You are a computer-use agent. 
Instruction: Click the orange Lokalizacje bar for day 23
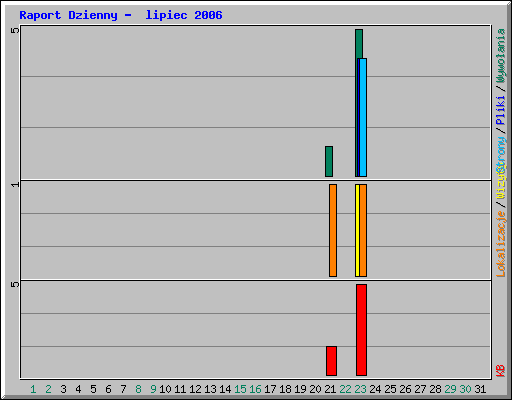point(363,230)
